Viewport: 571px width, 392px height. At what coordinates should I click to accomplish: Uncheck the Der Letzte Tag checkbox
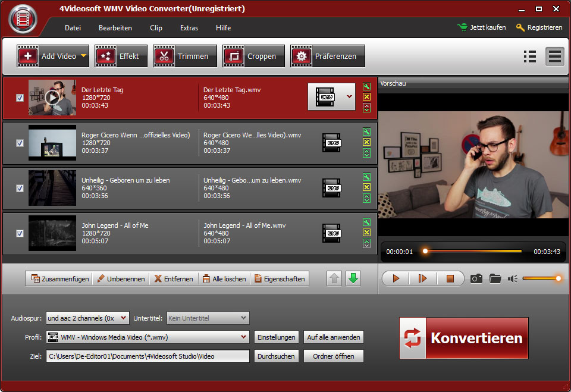(20, 98)
